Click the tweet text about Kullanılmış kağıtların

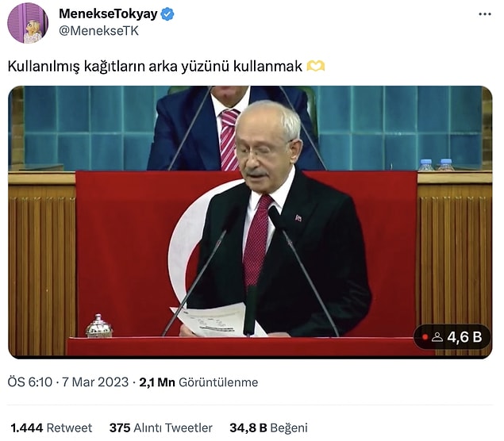click(x=155, y=67)
